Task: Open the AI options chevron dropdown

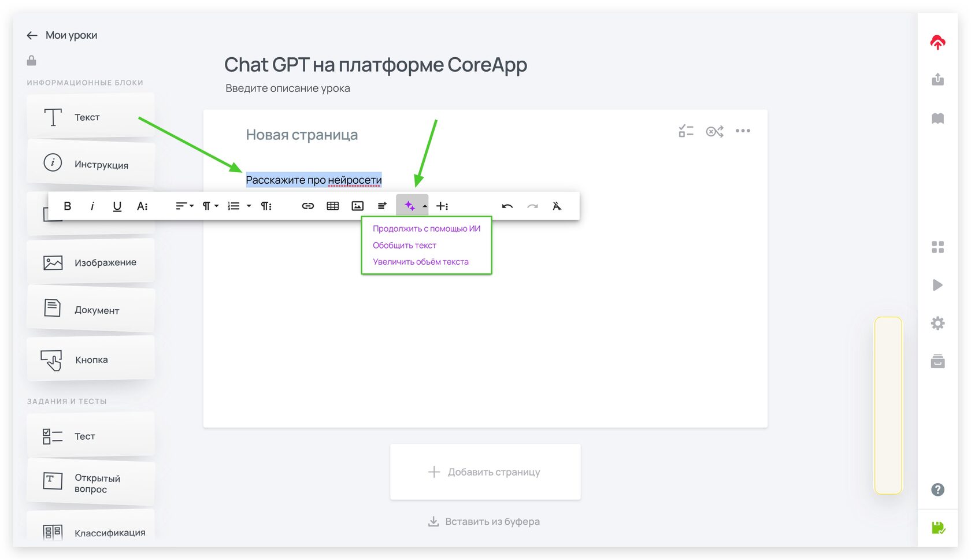Action: coord(424,206)
